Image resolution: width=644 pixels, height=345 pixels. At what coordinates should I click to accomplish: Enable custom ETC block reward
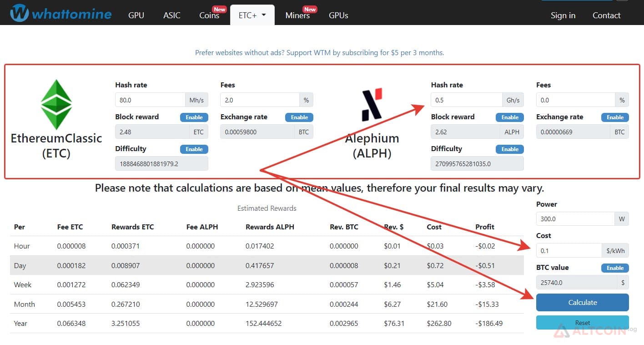coord(194,117)
